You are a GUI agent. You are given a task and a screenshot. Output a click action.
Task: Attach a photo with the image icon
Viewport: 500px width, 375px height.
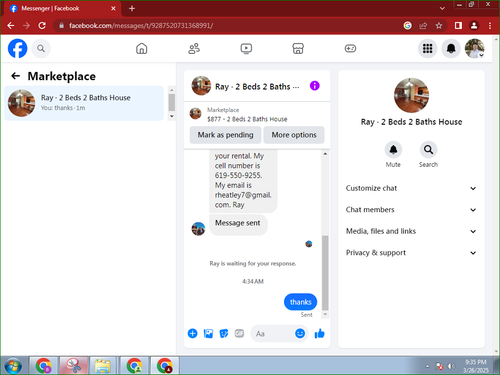pos(208,333)
